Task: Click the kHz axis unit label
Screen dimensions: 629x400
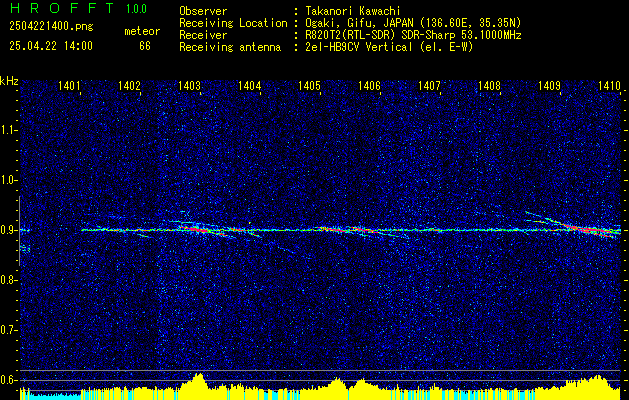Action: [x=9, y=81]
